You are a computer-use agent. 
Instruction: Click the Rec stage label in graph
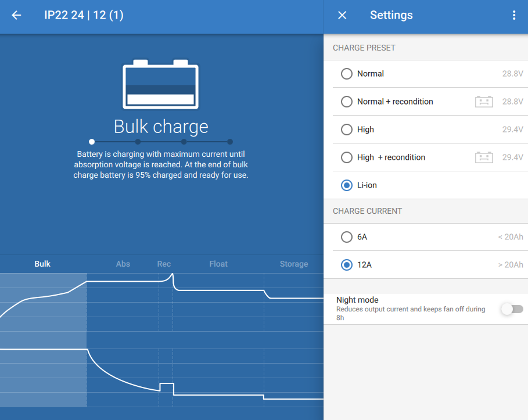164,264
